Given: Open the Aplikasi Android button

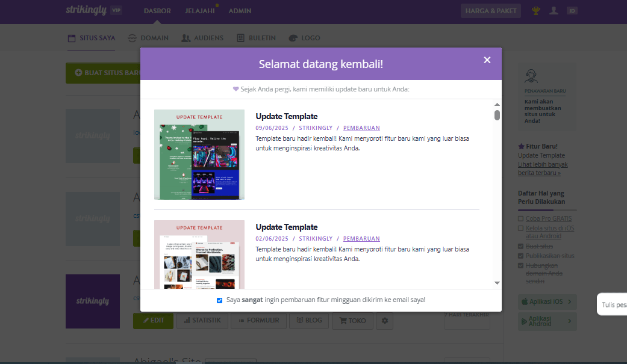Looking at the screenshot, I should [547, 321].
